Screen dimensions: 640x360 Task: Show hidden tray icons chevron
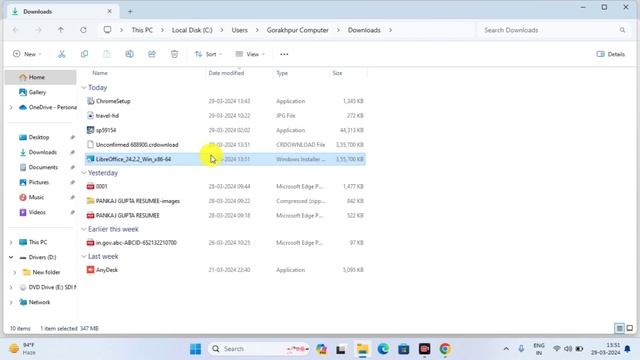click(506, 349)
